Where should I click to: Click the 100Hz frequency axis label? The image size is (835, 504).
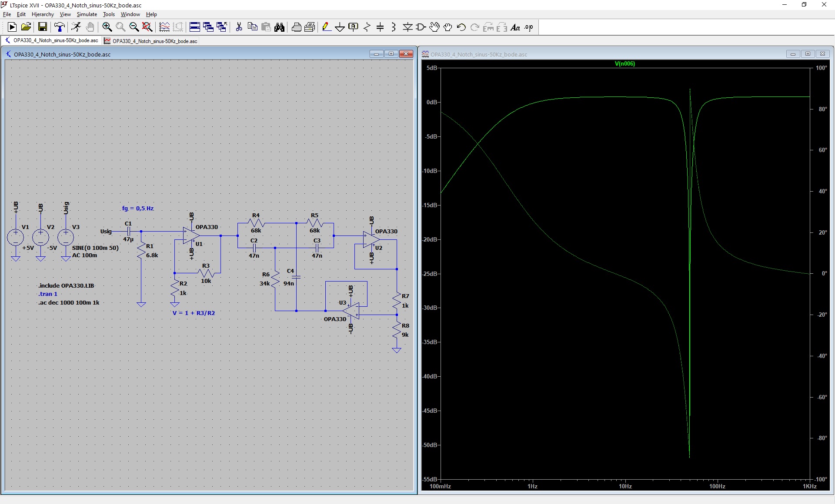tap(717, 486)
